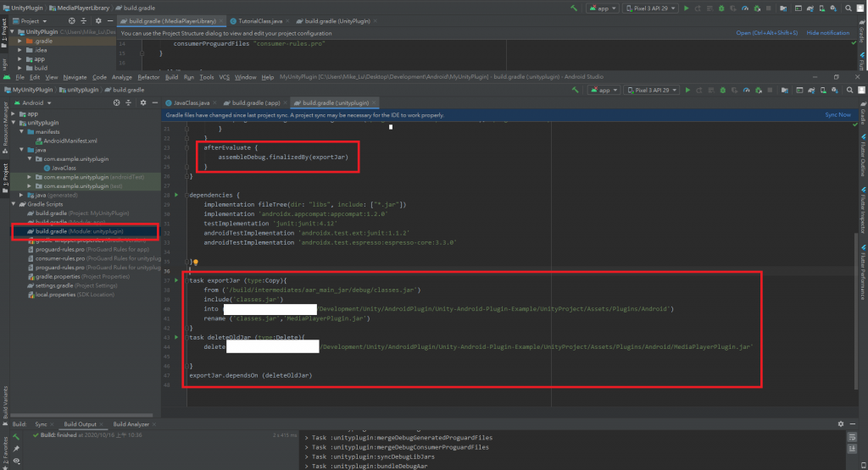Run the app with the green play button
The image size is (868, 470).
tap(687, 90)
